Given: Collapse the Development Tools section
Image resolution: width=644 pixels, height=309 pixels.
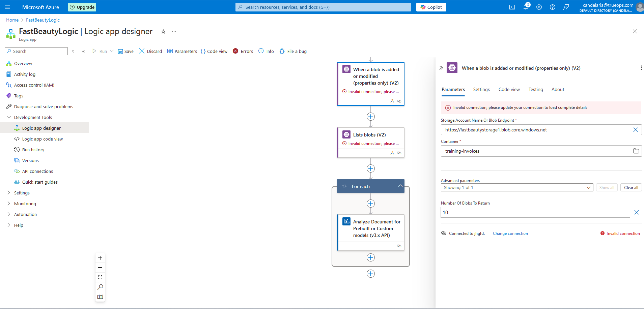Looking at the screenshot, I should [9, 117].
